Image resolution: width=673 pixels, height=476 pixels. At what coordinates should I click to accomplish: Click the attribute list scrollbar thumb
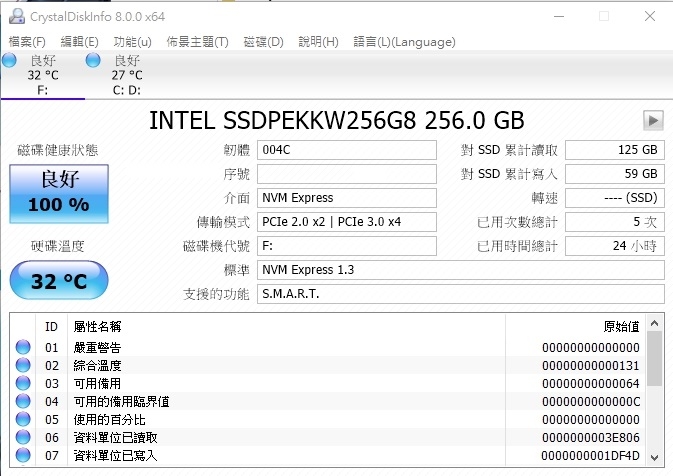pyautogui.click(x=654, y=359)
